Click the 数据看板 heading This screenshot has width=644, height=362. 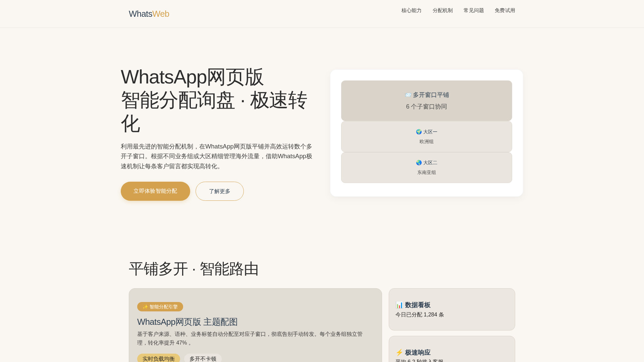[x=413, y=305]
